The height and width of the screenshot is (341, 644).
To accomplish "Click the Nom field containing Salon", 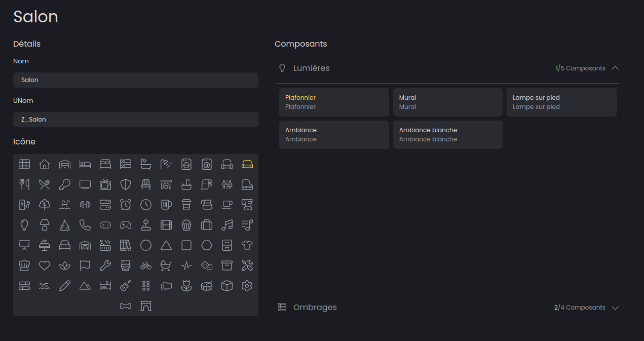I will pyautogui.click(x=136, y=80).
